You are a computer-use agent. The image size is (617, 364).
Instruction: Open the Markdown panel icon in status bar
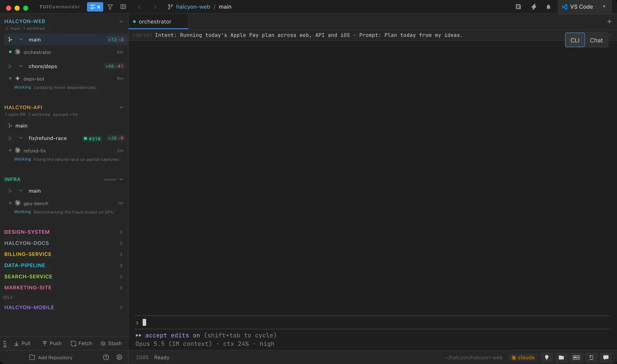(x=576, y=358)
